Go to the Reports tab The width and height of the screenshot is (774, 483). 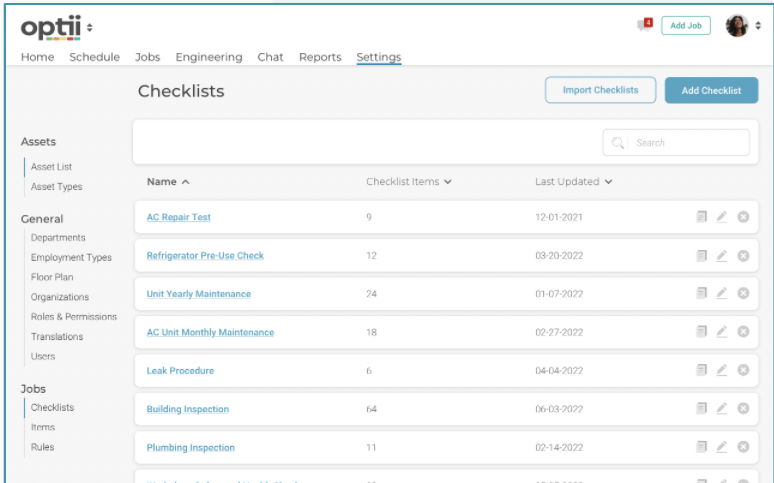(320, 57)
